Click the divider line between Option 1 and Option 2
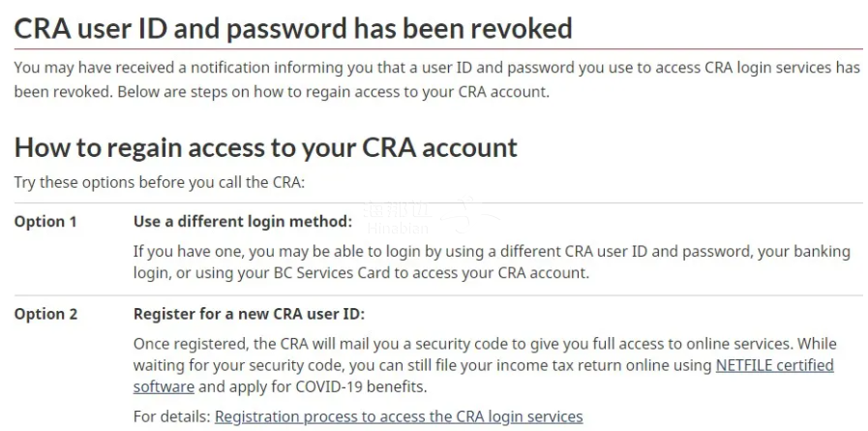 tap(435, 295)
